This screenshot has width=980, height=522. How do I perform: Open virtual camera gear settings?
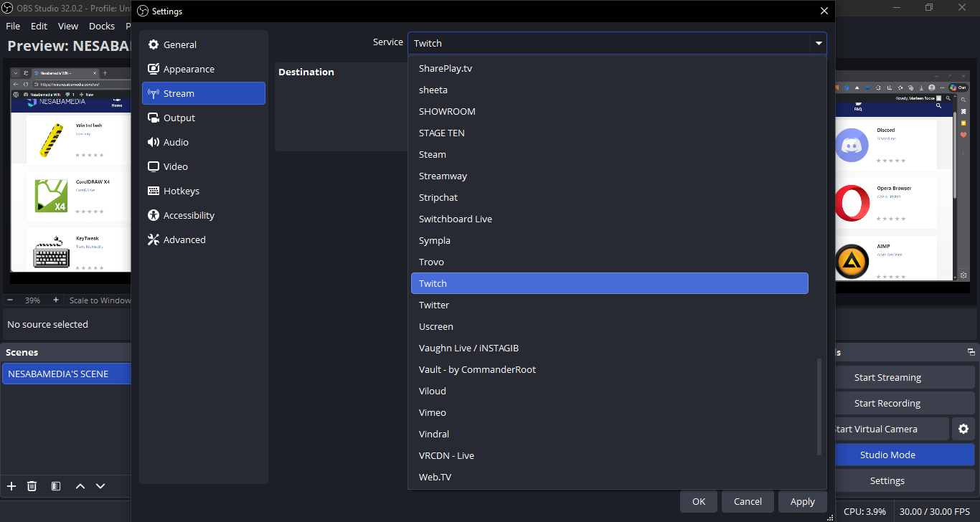963,429
